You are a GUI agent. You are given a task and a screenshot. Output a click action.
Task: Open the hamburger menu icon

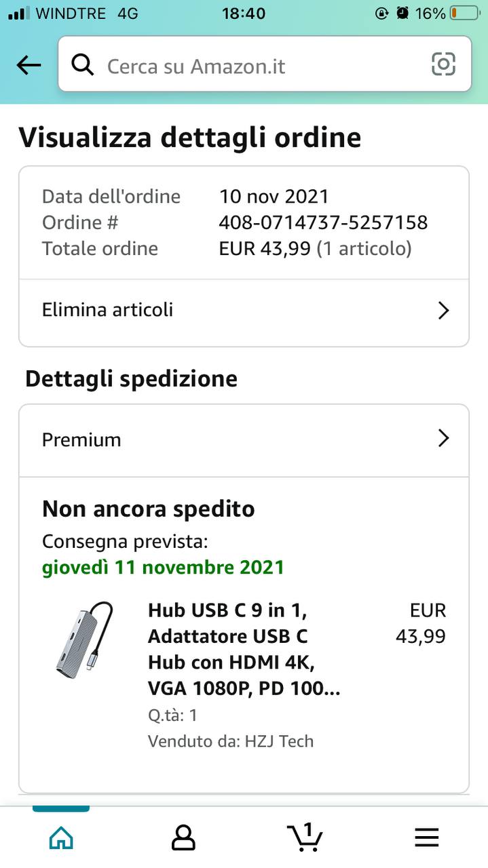[427, 838]
